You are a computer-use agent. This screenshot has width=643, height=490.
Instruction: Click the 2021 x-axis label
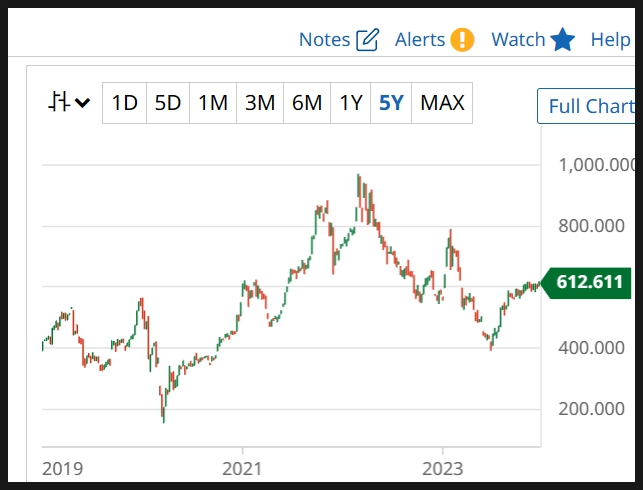[242, 469]
